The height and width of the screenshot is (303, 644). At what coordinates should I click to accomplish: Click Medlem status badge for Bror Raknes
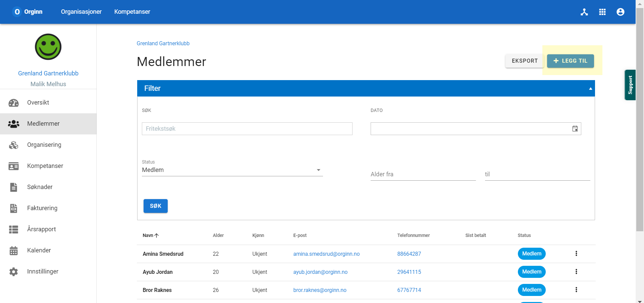tap(532, 290)
